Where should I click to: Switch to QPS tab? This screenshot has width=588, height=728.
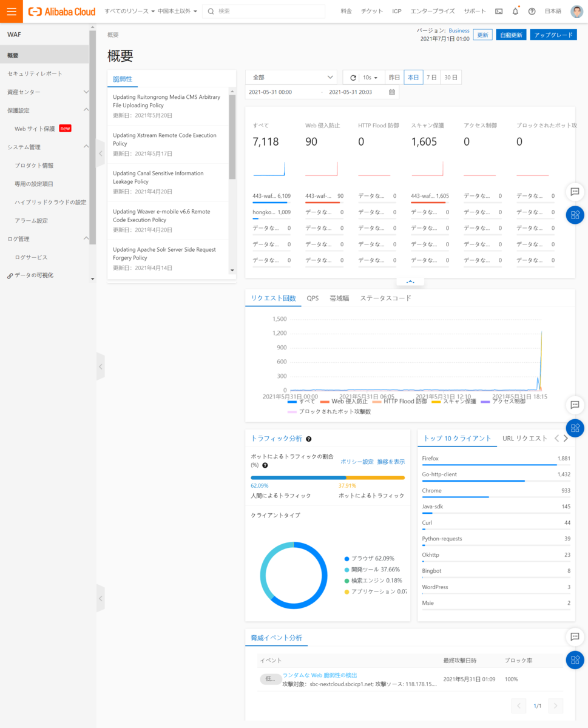pos(313,298)
